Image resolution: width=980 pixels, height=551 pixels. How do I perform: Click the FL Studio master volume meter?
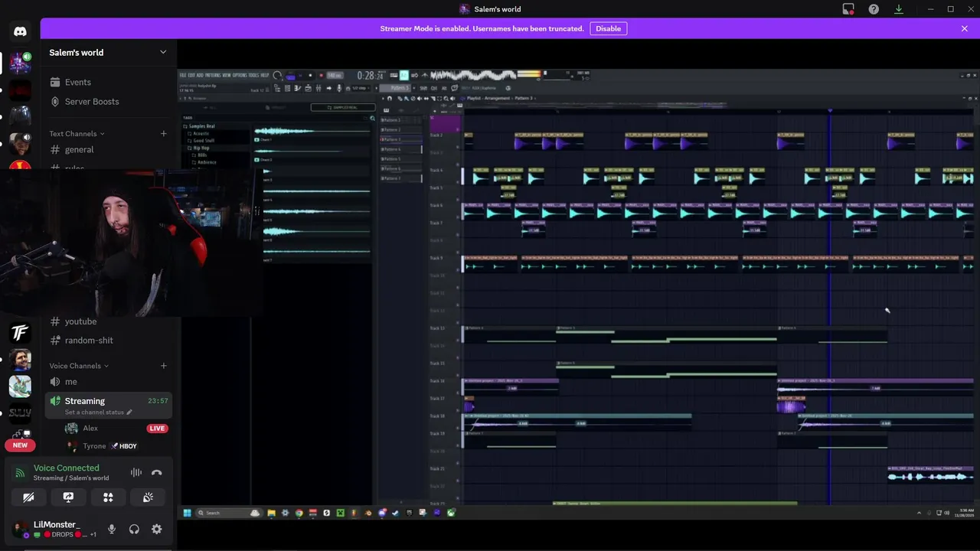tap(529, 74)
